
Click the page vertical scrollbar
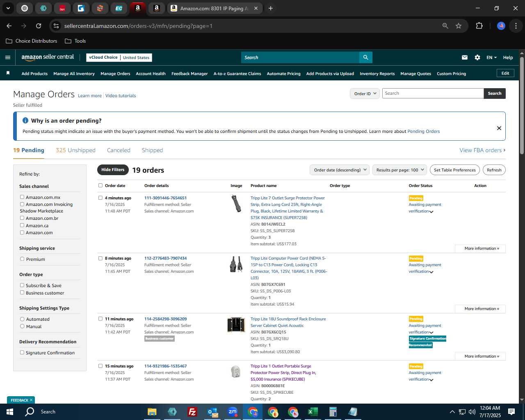[x=522, y=105]
